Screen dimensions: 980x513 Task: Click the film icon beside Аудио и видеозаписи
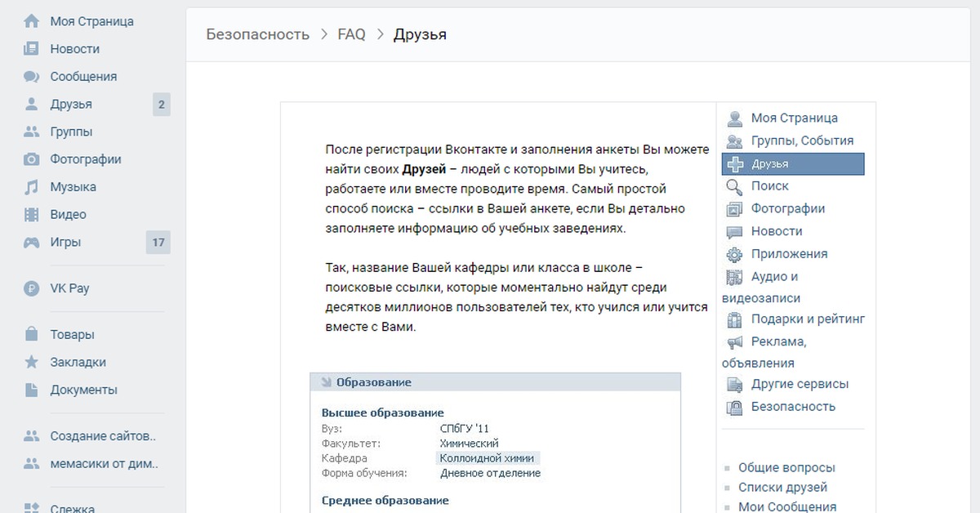tap(735, 277)
